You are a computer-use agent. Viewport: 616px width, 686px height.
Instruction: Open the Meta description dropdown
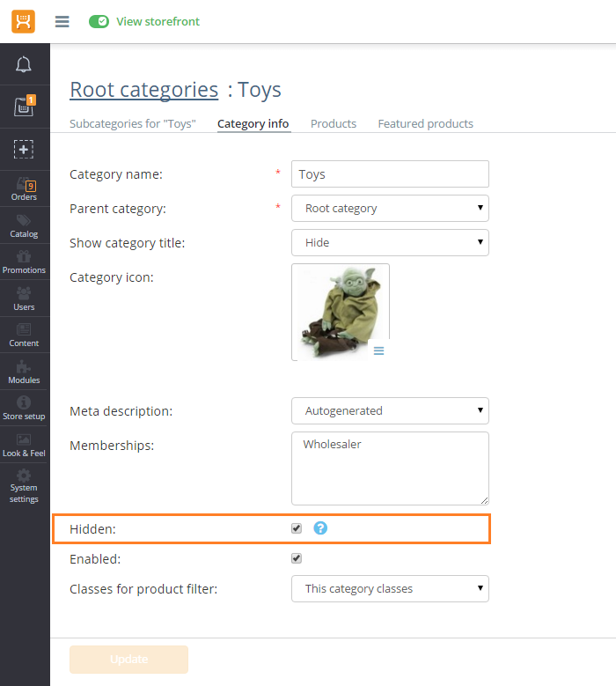click(390, 410)
